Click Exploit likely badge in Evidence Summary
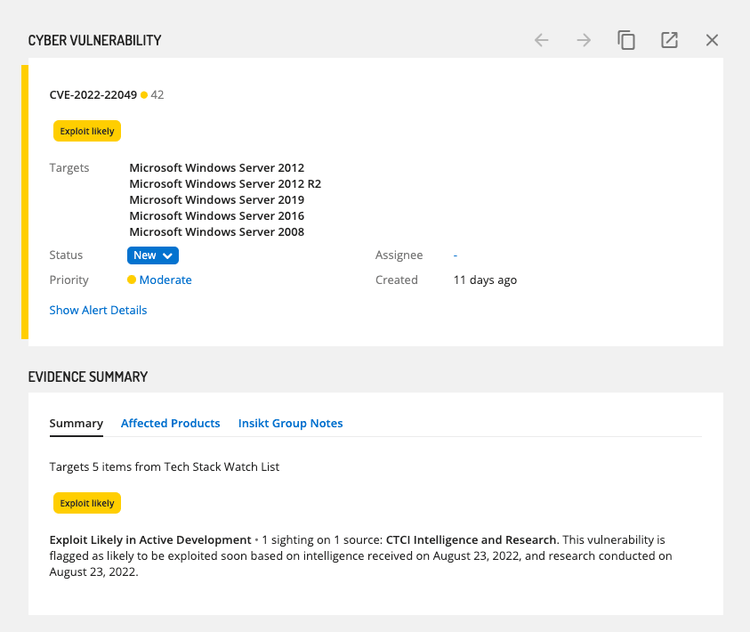 (x=87, y=503)
